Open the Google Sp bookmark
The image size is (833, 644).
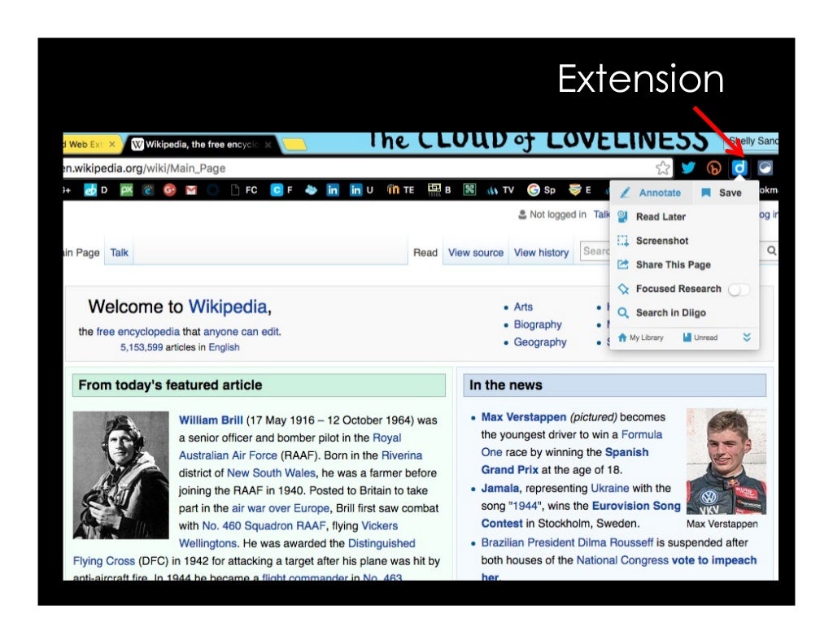(x=541, y=190)
